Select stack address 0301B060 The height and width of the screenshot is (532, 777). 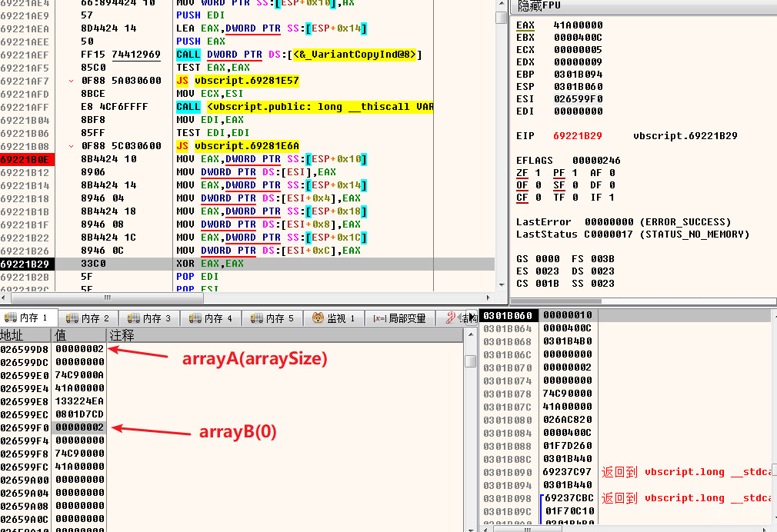coord(508,315)
